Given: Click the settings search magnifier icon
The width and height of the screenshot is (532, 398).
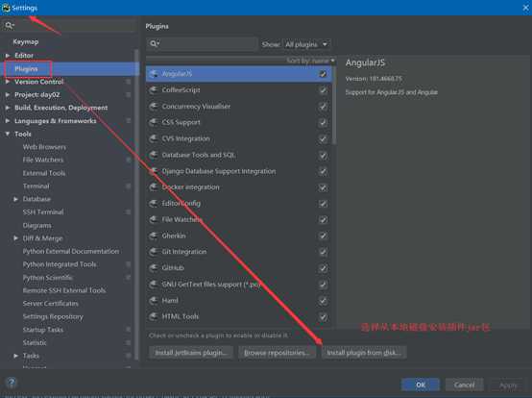Looking at the screenshot, I should tap(9, 25).
